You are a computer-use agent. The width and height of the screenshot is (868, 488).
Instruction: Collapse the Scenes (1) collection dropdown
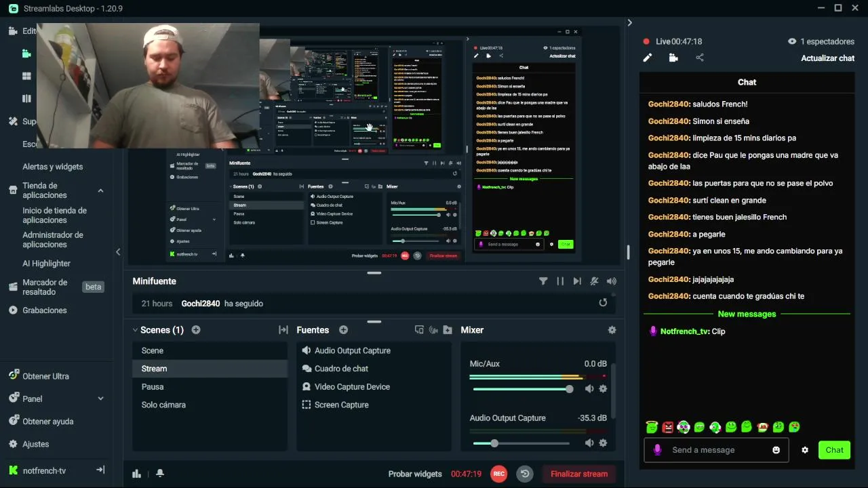coord(135,330)
